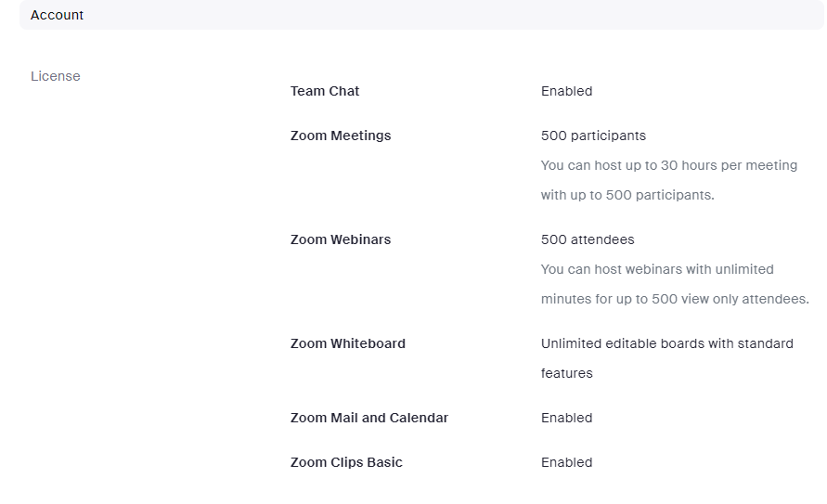Click 'You can host webinars with unlimited' line
This screenshot has height=504, width=827.
point(657,269)
